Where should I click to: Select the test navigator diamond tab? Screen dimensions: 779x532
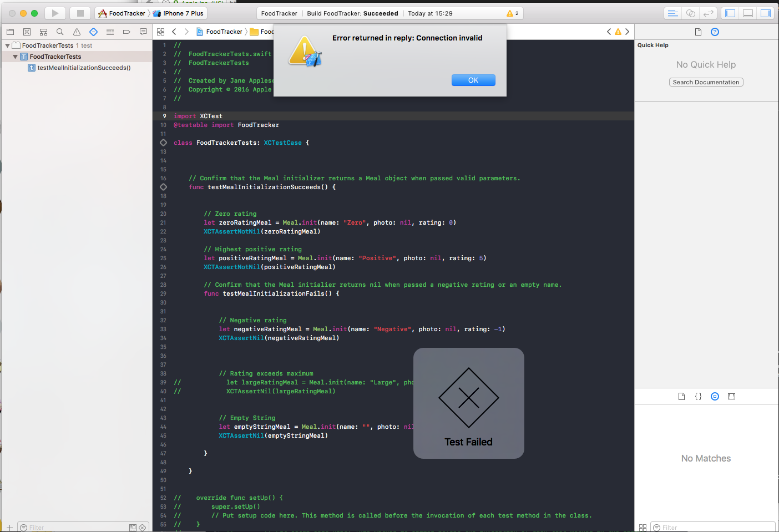tap(93, 32)
